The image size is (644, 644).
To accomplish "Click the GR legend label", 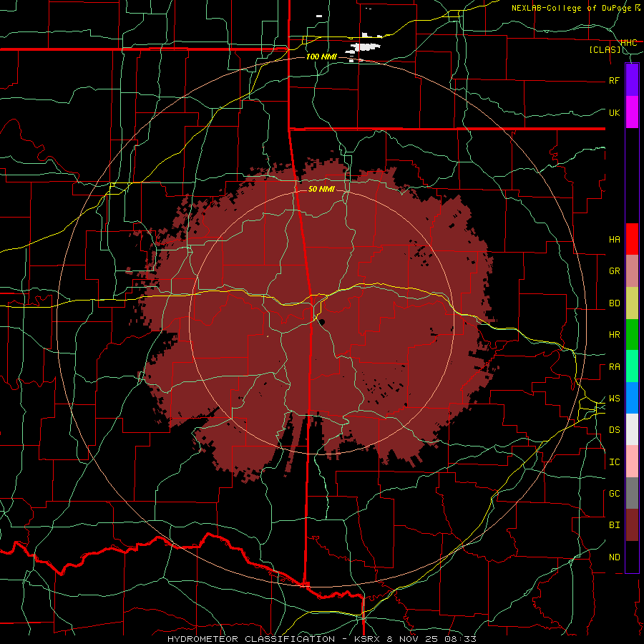I will click(x=614, y=271).
